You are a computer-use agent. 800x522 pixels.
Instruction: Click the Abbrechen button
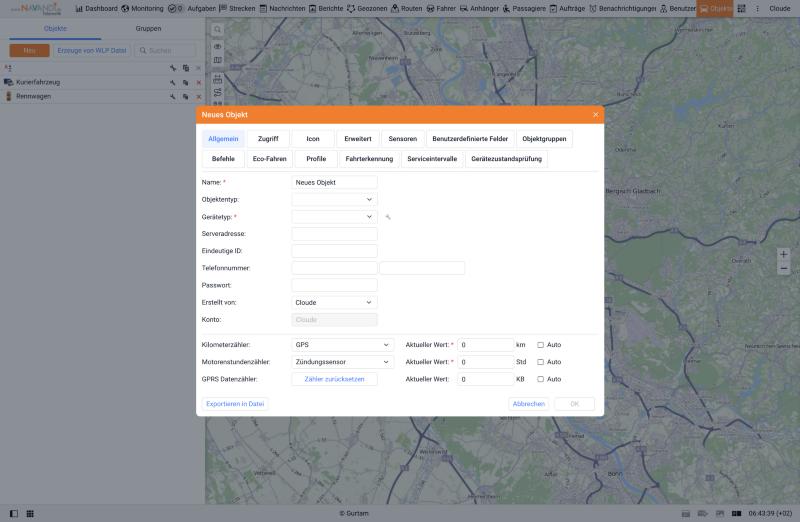(529, 404)
